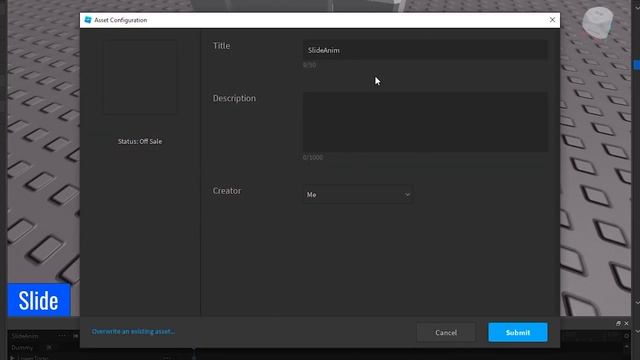Click the 'Creator' label text
Image resolution: width=640 pixels, height=360 pixels.
click(x=227, y=191)
